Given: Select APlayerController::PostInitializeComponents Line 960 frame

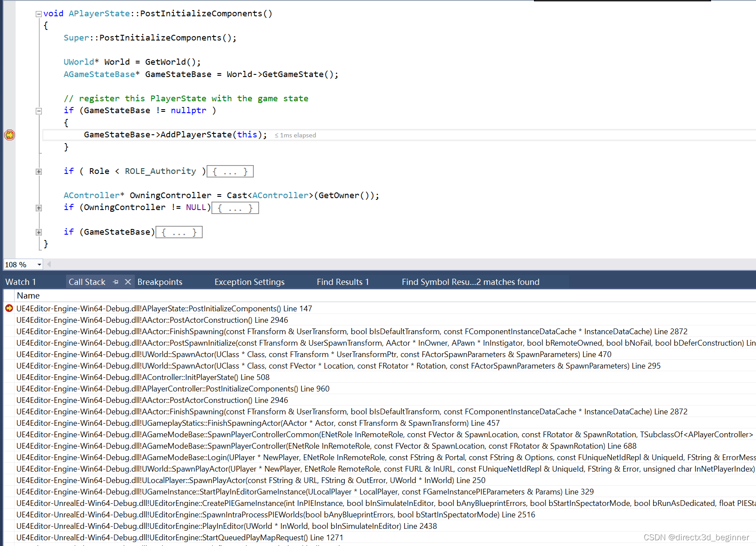Looking at the screenshot, I should coord(173,389).
